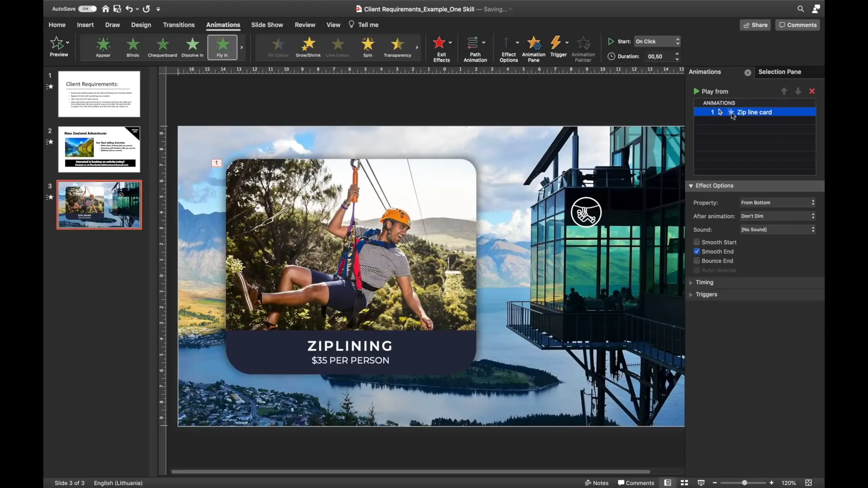Screen dimensions: 868x488
Task: Select the Animation Painter tool
Action: [x=583, y=47]
